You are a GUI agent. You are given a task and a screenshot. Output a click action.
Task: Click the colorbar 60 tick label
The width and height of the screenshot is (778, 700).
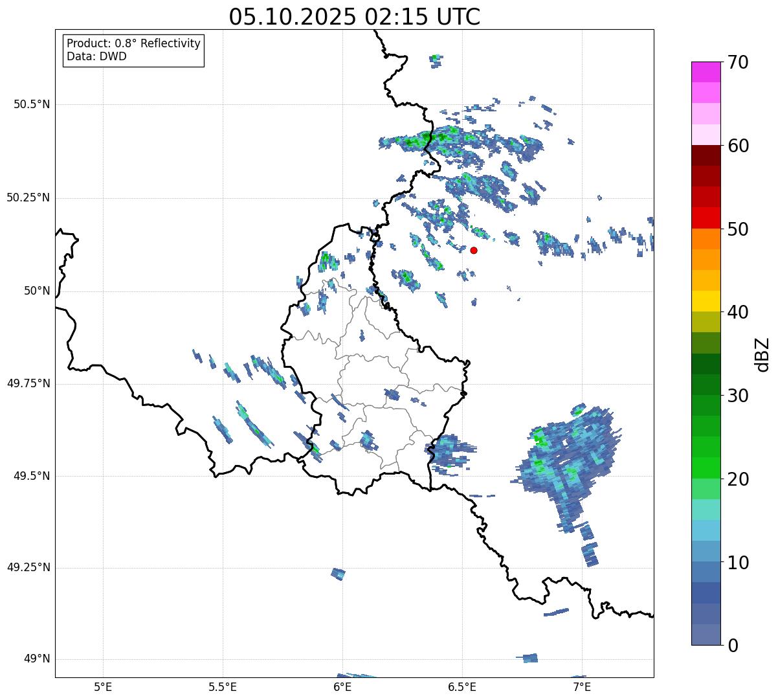pyautogui.click(x=738, y=146)
